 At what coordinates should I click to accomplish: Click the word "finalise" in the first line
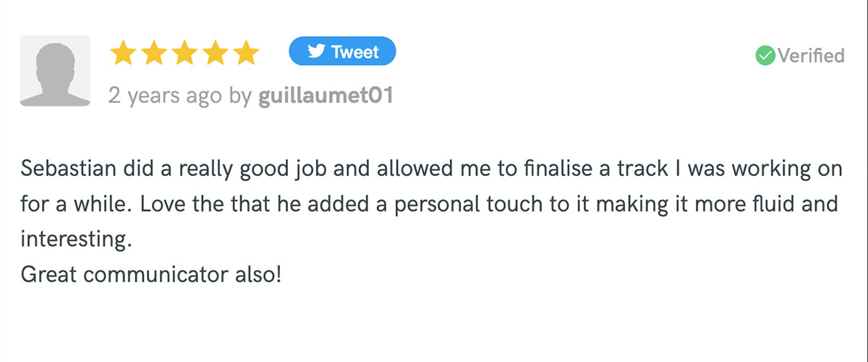pos(481,169)
